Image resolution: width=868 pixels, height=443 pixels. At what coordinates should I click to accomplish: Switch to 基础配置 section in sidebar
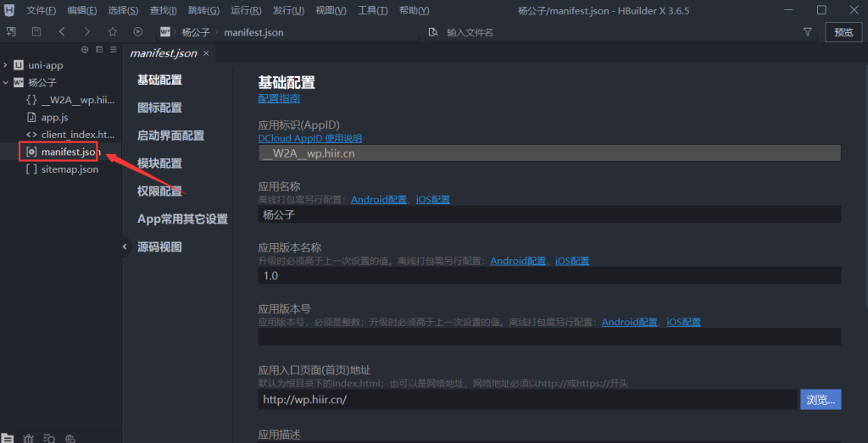tap(160, 80)
